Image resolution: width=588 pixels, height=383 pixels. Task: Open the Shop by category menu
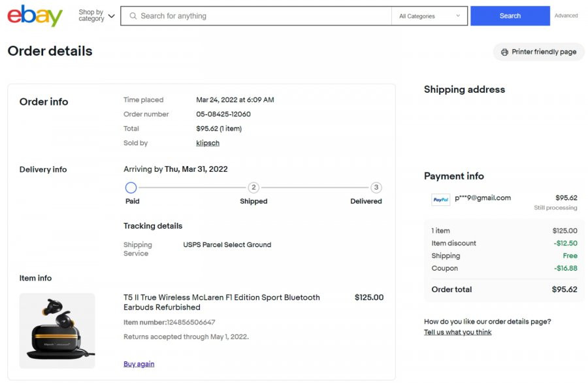(x=97, y=16)
